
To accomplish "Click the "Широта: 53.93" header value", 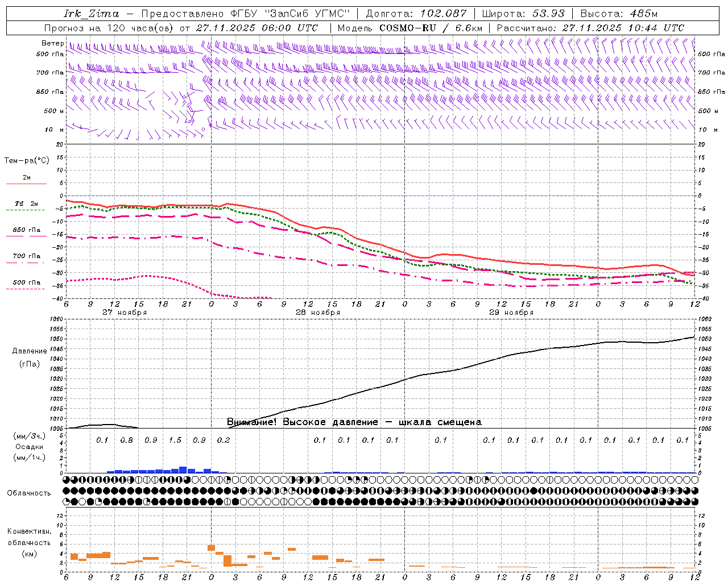I will click(524, 14).
